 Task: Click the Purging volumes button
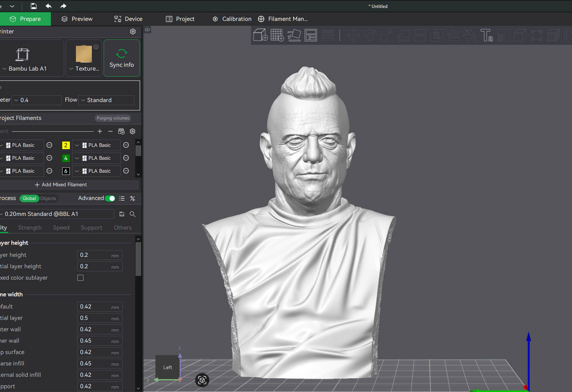pos(113,118)
